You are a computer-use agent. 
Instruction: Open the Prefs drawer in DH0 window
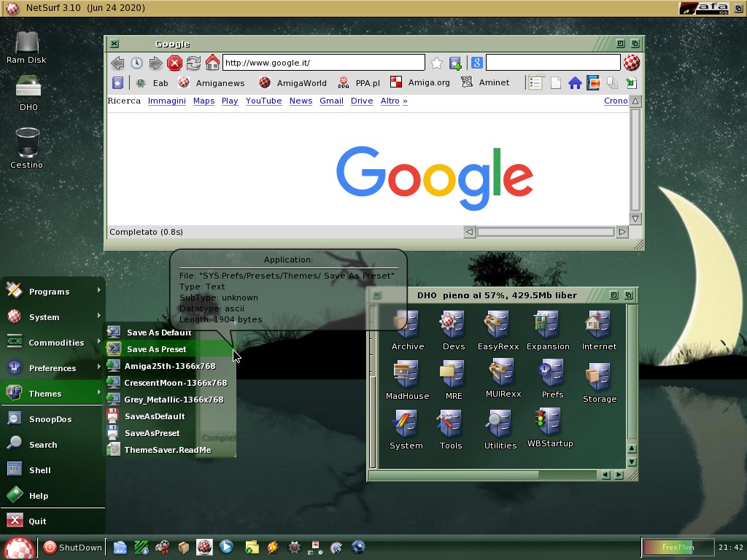tap(551, 377)
